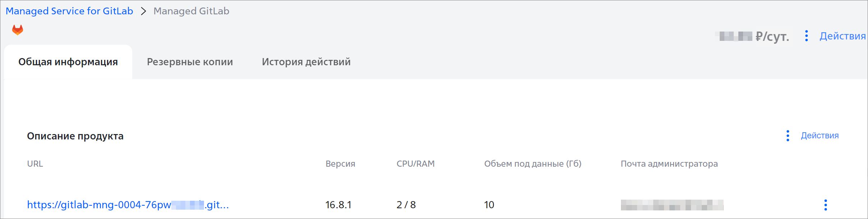Screen dimensions: 868x219
Task: Click the CPU/RAM column header
Action: point(416,164)
